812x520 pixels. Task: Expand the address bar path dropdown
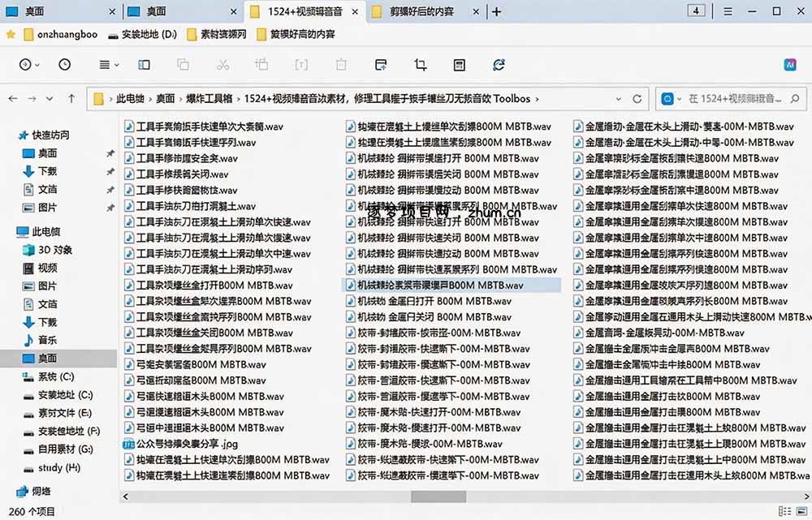click(618, 99)
